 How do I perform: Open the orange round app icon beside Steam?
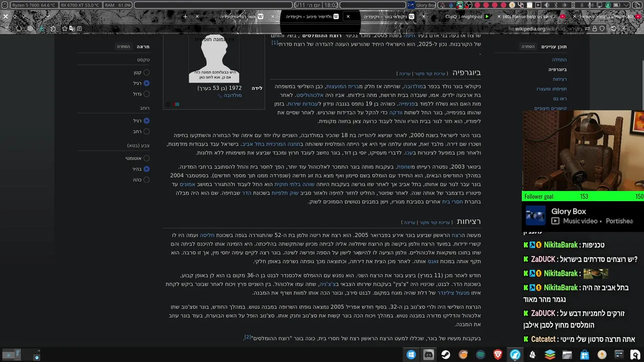coord(463,354)
